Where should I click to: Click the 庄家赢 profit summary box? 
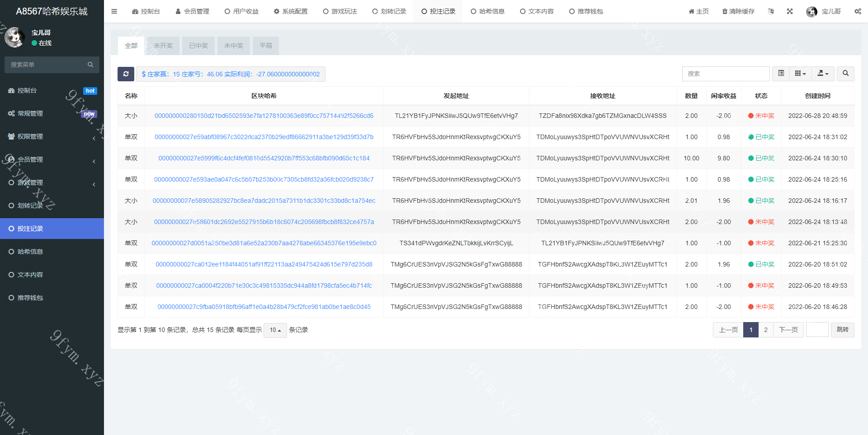coord(231,74)
